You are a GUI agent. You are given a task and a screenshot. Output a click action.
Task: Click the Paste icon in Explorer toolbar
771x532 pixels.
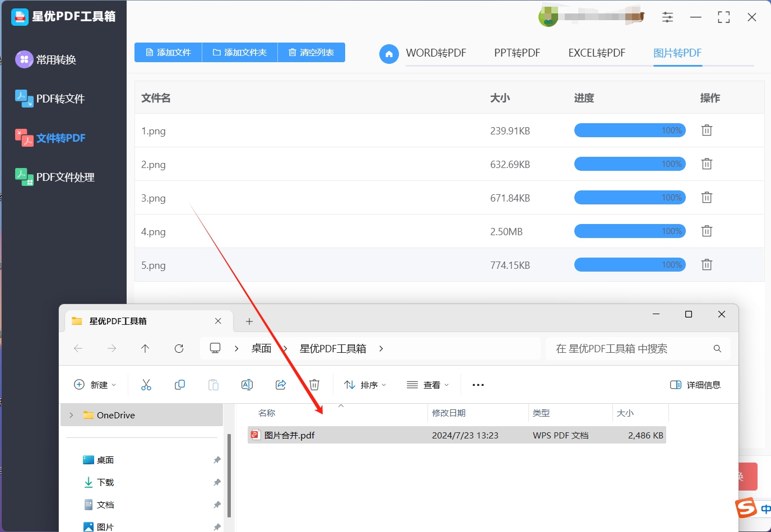[x=213, y=385]
